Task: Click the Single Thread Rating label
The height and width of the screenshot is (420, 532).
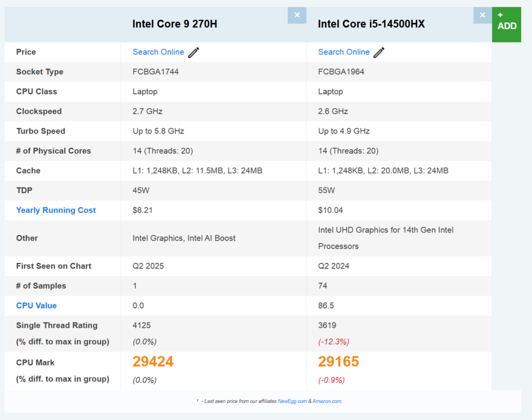Action: (x=57, y=325)
